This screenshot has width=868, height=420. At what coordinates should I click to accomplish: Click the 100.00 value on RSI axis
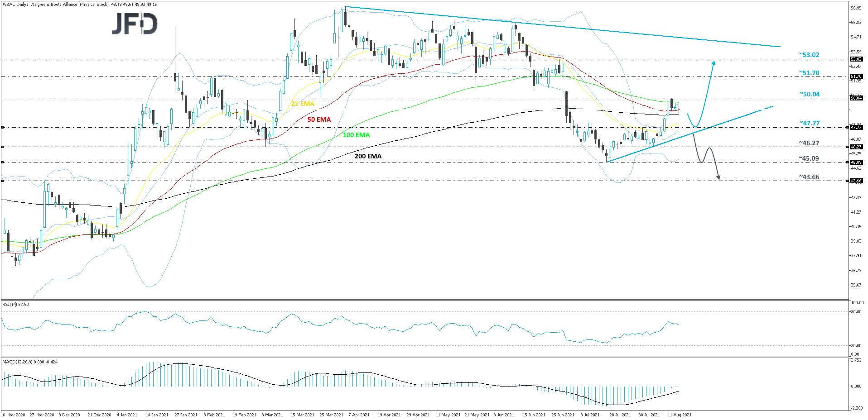click(x=857, y=303)
